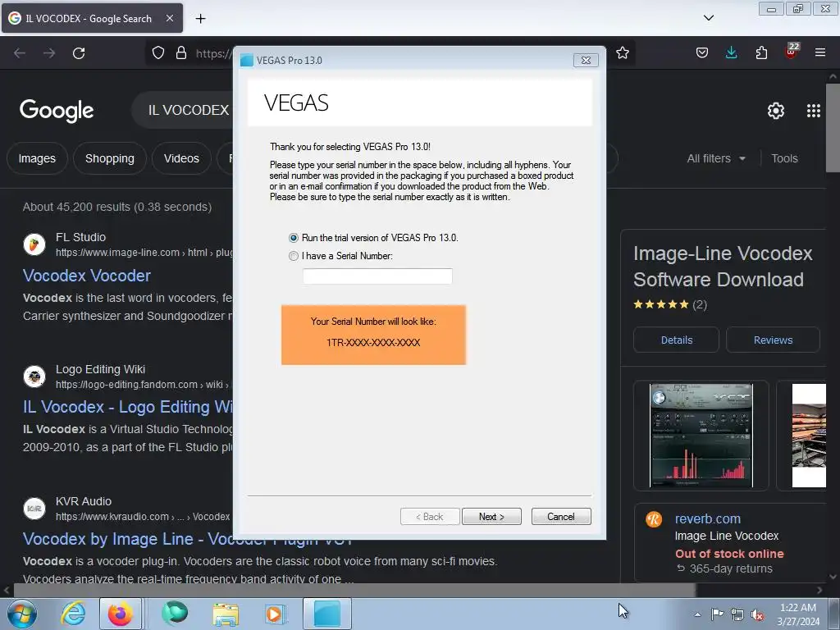Open the search Tools option
This screenshot has width=840, height=630.
784,158
